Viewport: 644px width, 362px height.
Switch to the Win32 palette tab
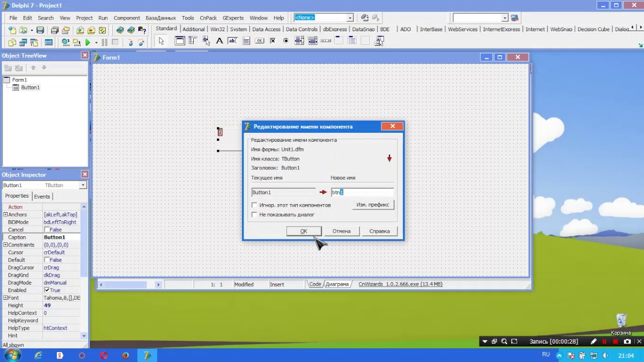click(x=217, y=29)
